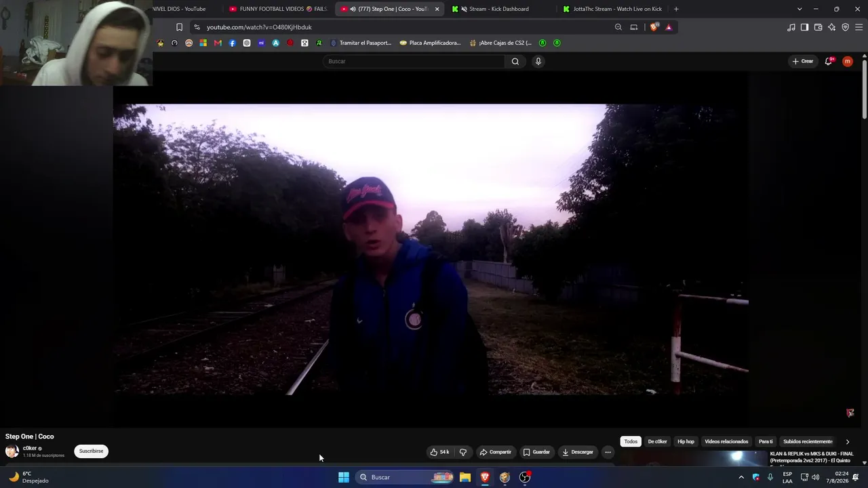Open Brave browser taskbar icon
Image resolution: width=868 pixels, height=488 pixels.
click(x=485, y=477)
